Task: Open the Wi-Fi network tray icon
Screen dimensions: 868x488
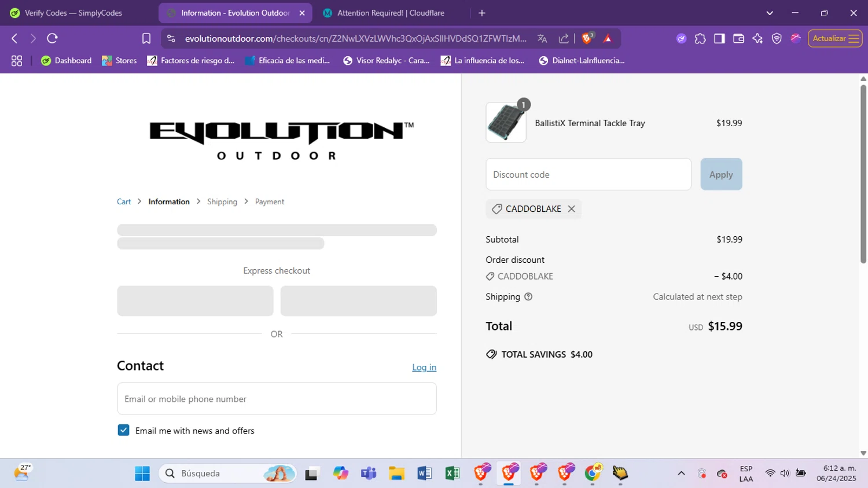Action: pyautogui.click(x=770, y=474)
